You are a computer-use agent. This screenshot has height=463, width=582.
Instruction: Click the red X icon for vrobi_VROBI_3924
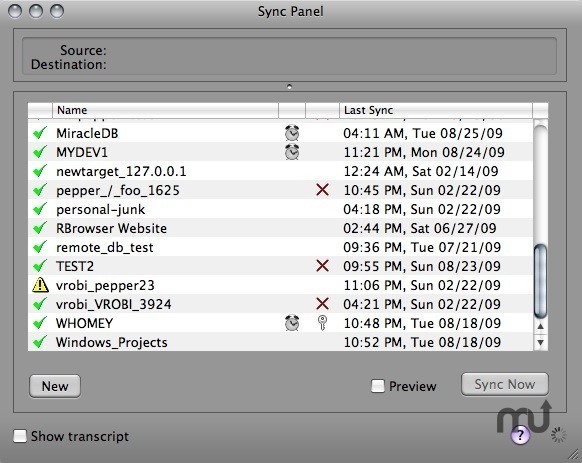click(322, 304)
